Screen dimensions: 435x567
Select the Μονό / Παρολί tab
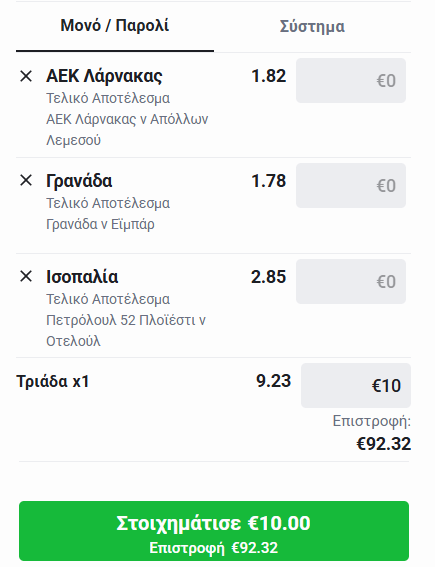tap(115, 26)
